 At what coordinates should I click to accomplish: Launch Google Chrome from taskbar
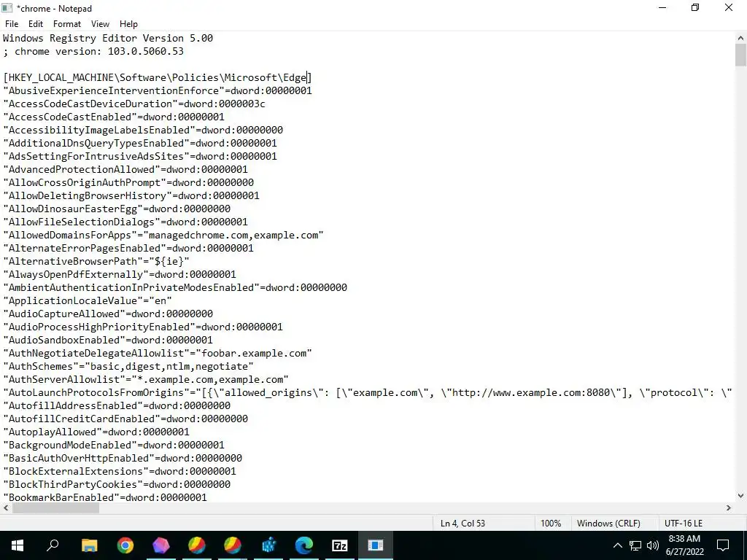point(125,545)
